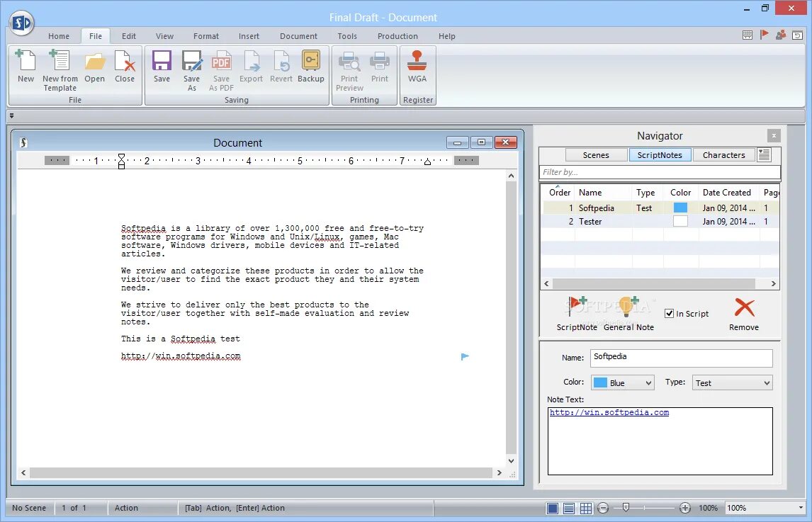Open the Insert ribbon tab
The width and height of the screenshot is (812, 522).
tap(249, 36)
